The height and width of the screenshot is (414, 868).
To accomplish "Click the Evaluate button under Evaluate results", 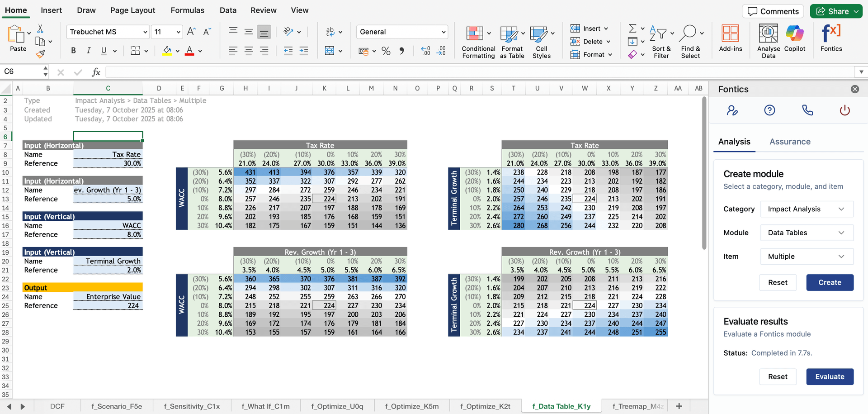I will point(830,376).
